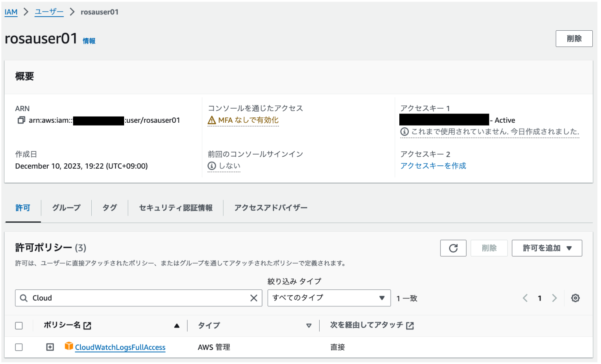Open the CloudWatchLogsFullAccess policy link
Screen dimensions: 601x364
click(x=120, y=347)
